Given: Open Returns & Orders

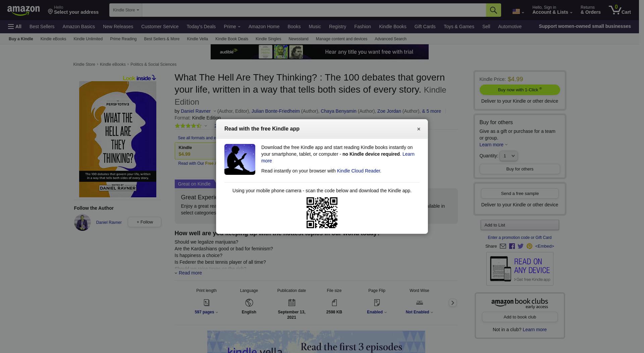Looking at the screenshot, I should click(x=590, y=10).
